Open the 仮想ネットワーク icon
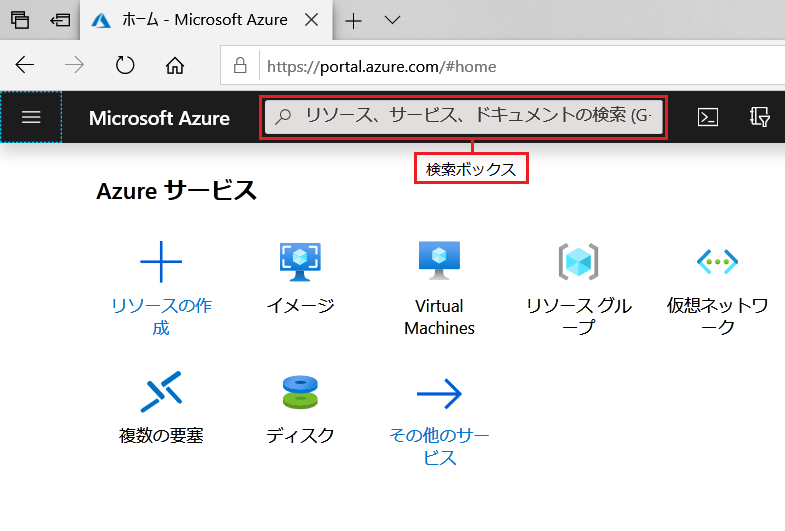785x531 pixels. (717, 261)
